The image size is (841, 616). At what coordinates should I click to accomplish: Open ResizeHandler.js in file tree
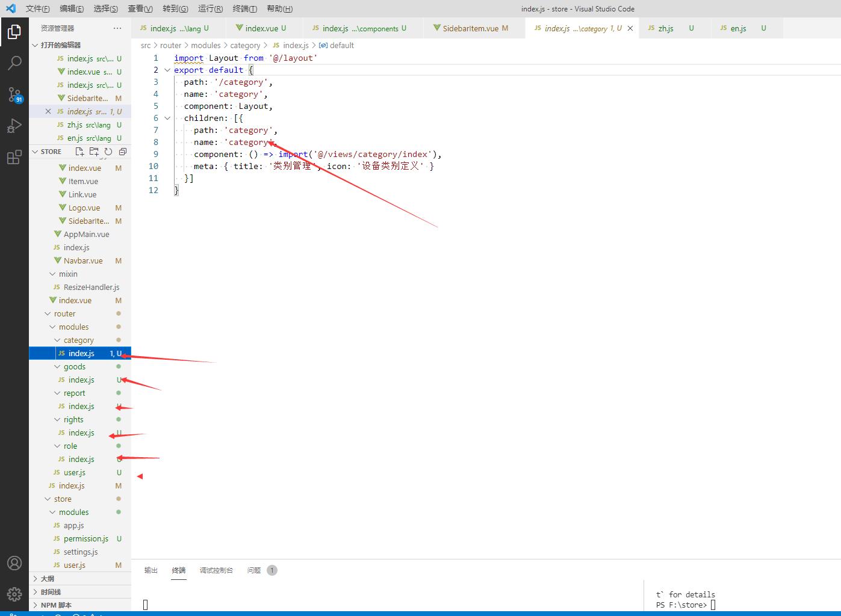(x=80, y=287)
